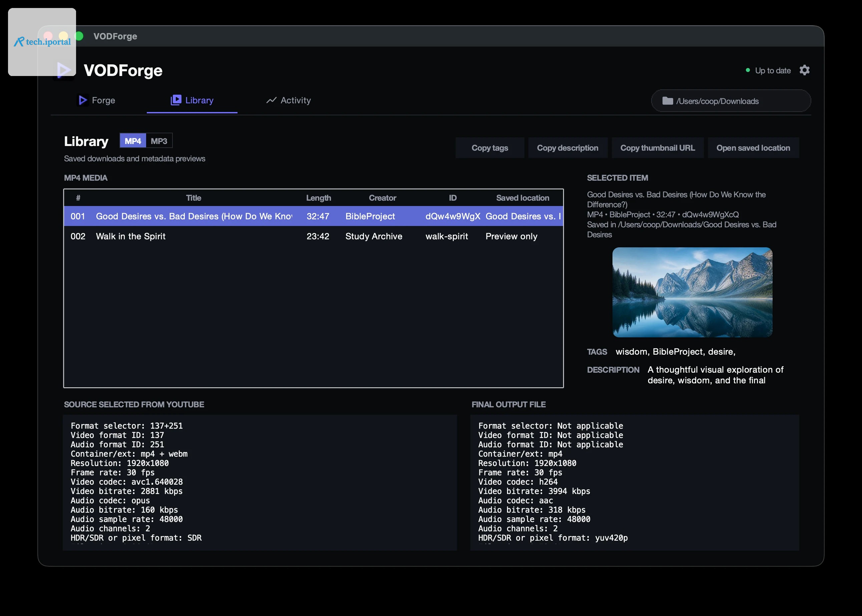Click the Audio bitrate: 160 kbps line

click(x=124, y=510)
